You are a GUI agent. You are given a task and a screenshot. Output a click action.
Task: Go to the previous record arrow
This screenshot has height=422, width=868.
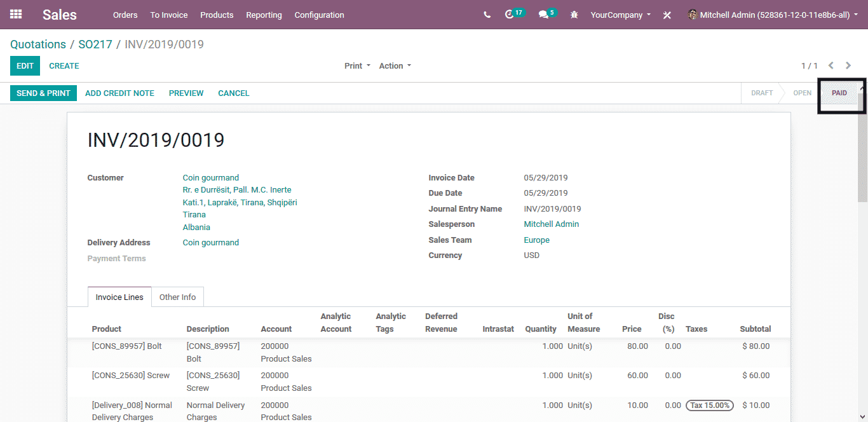point(831,65)
